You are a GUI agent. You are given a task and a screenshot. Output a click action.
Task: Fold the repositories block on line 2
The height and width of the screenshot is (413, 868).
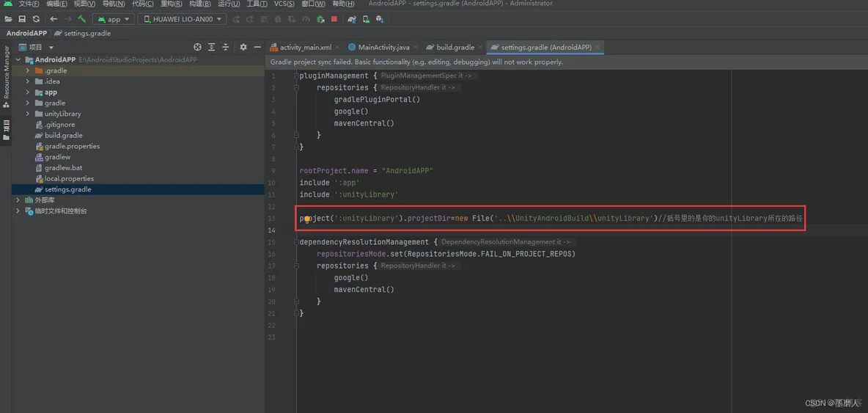click(x=297, y=88)
